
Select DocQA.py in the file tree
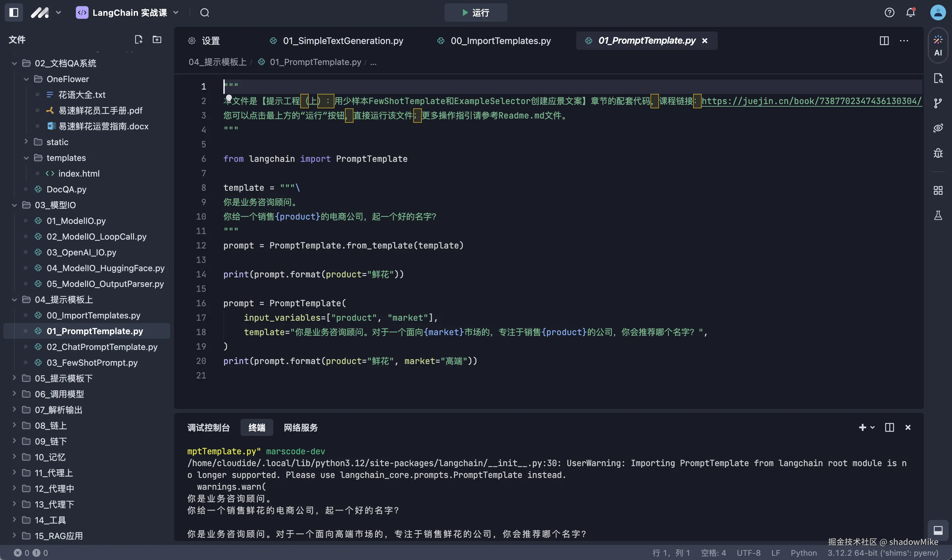pyautogui.click(x=67, y=189)
